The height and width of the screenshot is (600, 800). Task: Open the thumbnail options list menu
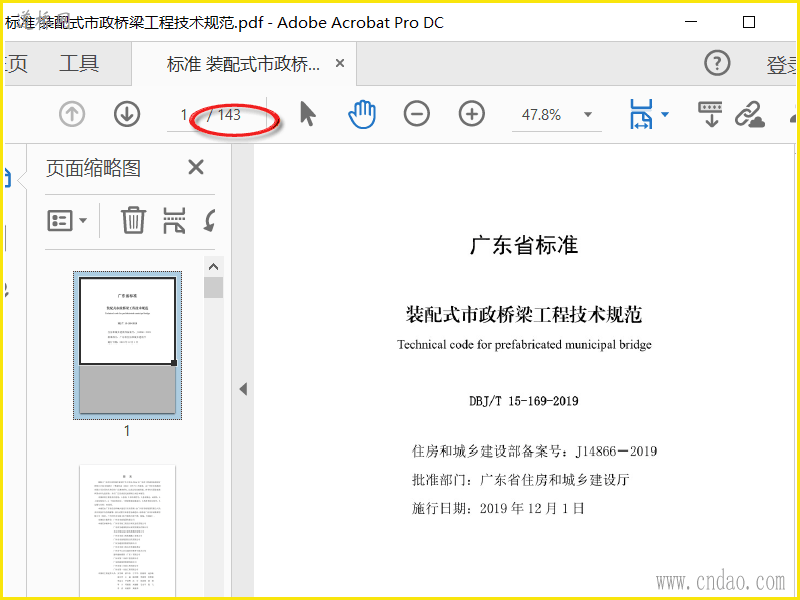click(x=67, y=221)
